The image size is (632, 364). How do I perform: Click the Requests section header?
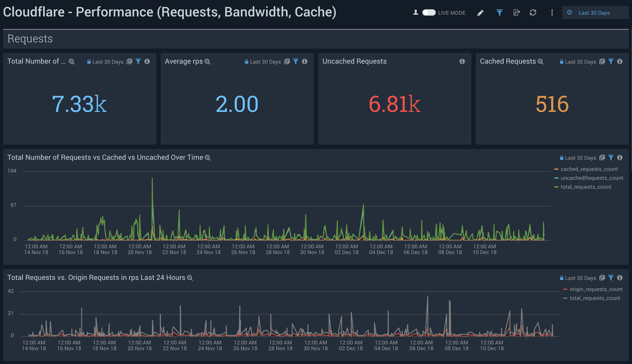(x=30, y=38)
